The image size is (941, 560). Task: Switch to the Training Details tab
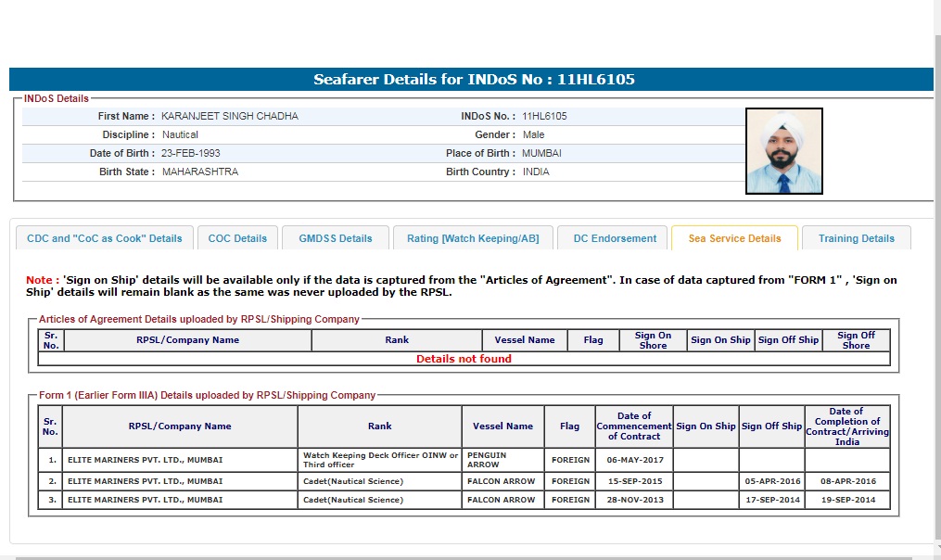[856, 238]
